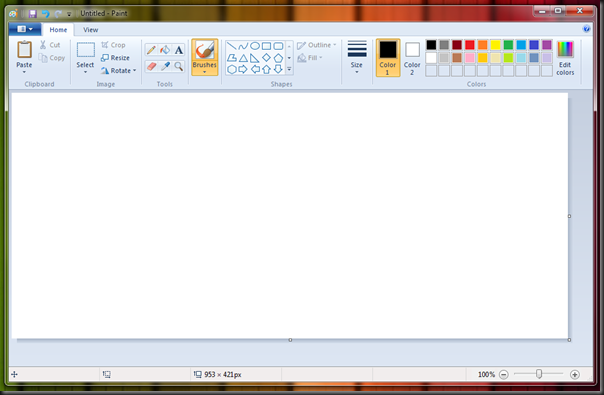Screen dimensions: 604x395
Task: Pick the Left arrow shape
Action: click(255, 69)
